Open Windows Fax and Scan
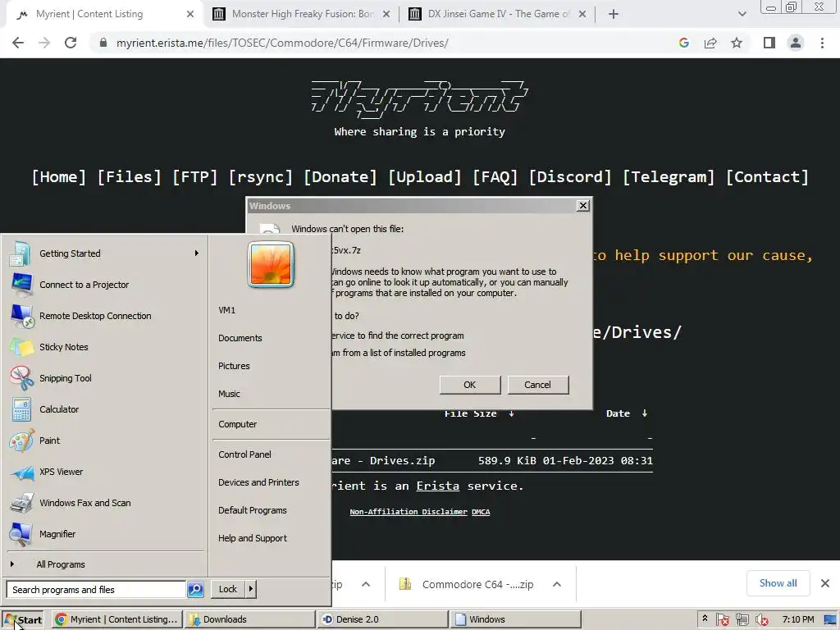Screen dimensions: 840x630 (x=104, y=503)
